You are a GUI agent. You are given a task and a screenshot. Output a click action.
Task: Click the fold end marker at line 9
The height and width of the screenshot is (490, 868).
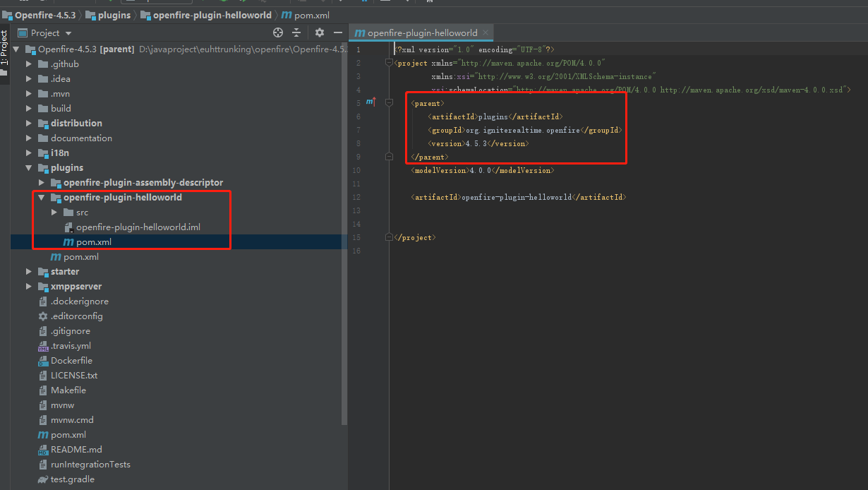pyautogui.click(x=389, y=157)
